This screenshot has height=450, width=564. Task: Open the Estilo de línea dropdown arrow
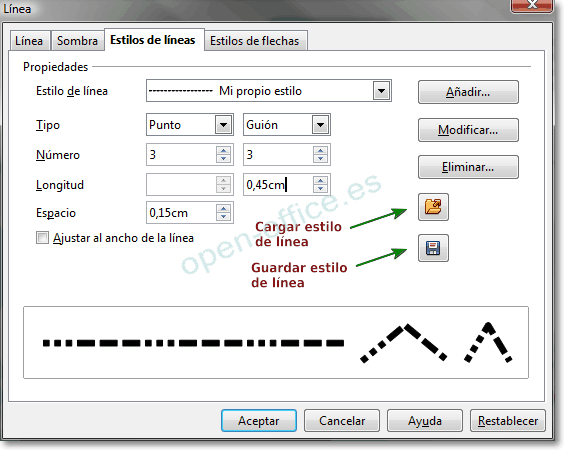coord(381,91)
